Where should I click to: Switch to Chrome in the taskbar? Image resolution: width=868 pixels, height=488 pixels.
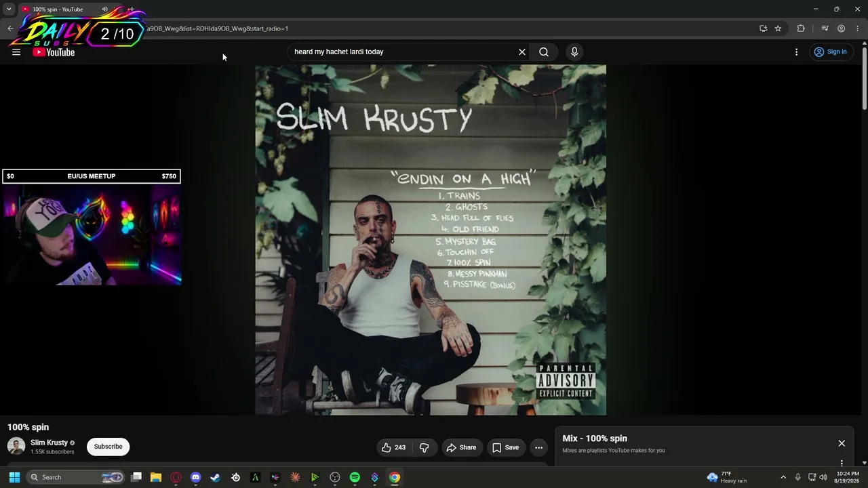pos(395,477)
